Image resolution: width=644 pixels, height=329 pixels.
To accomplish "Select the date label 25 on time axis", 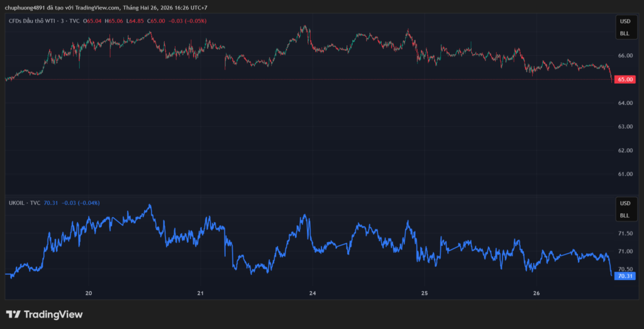I will (425, 293).
